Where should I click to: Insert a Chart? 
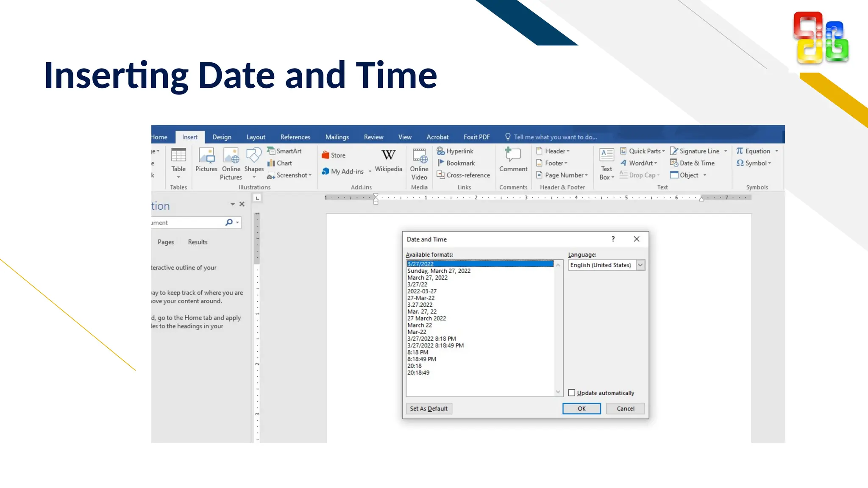click(280, 163)
